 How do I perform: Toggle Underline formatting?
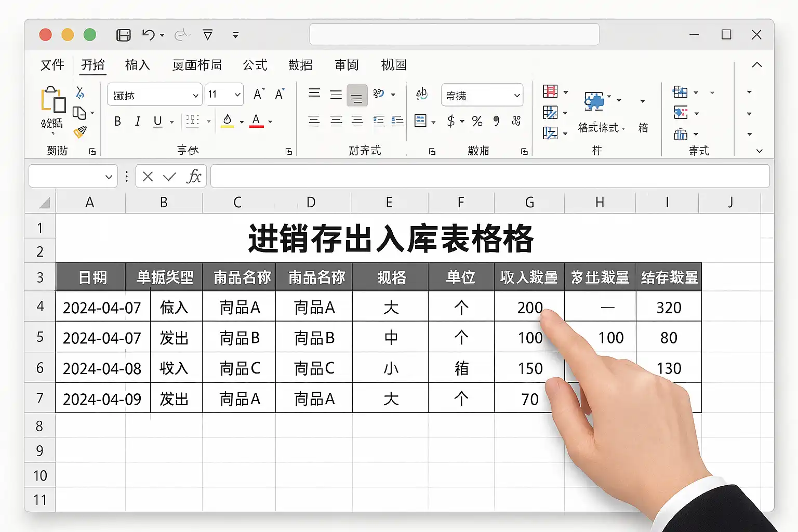pyautogui.click(x=158, y=121)
